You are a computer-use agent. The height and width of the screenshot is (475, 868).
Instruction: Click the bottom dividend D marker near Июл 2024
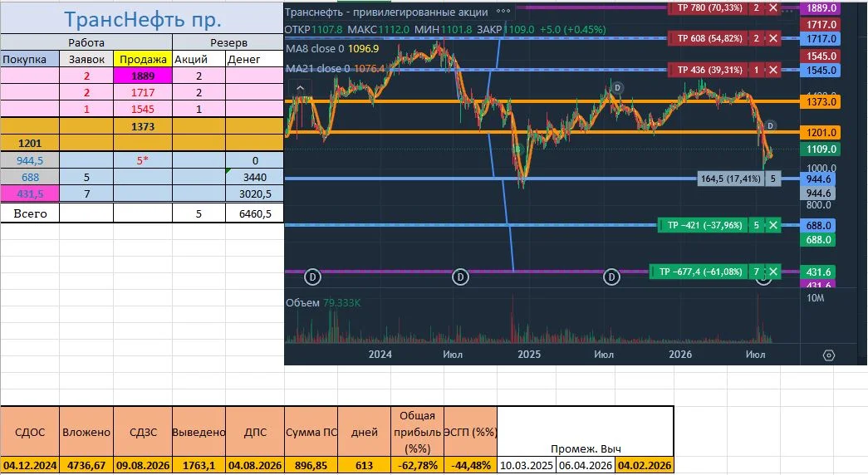tap(460, 277)
